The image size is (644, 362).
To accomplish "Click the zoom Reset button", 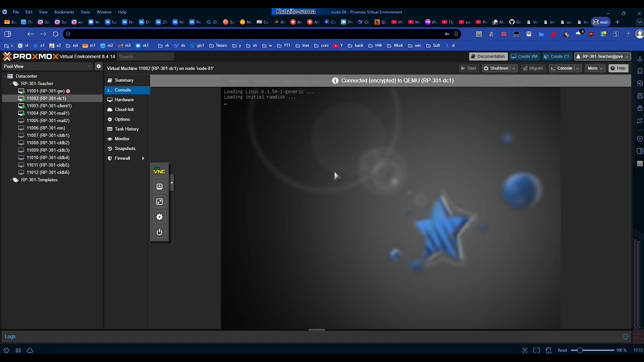I will pos(562,350).
